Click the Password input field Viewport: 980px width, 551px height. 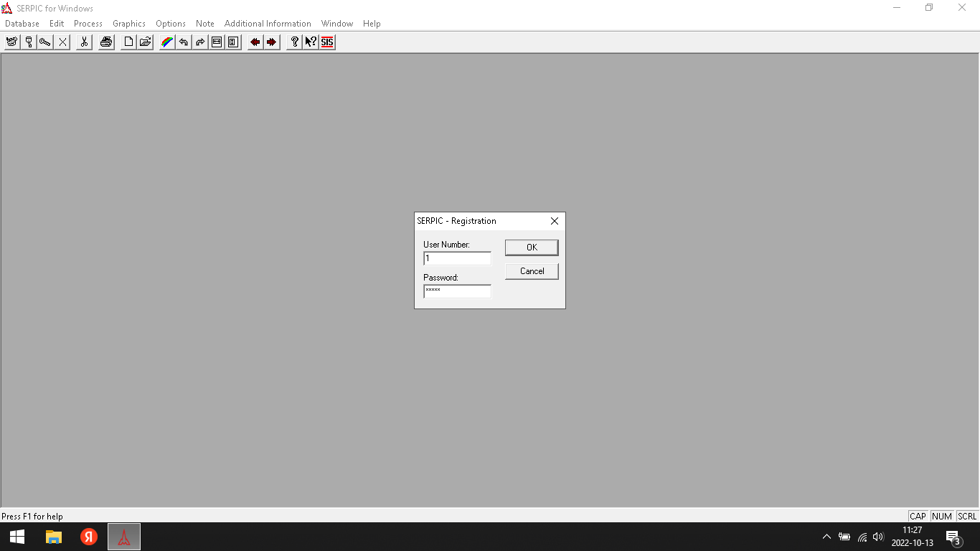tap(457, 291)
